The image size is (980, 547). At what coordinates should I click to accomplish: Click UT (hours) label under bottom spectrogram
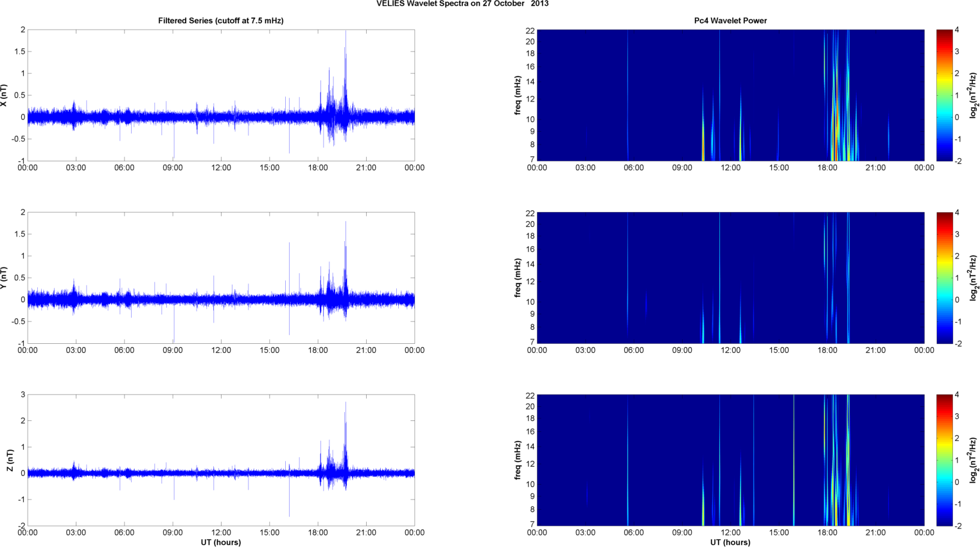[x=730, y=542]
